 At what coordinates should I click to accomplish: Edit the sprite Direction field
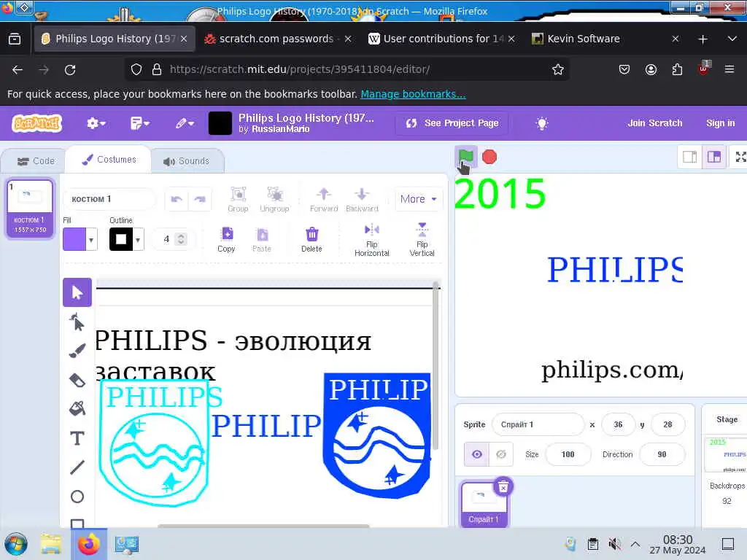pos(662,454)
